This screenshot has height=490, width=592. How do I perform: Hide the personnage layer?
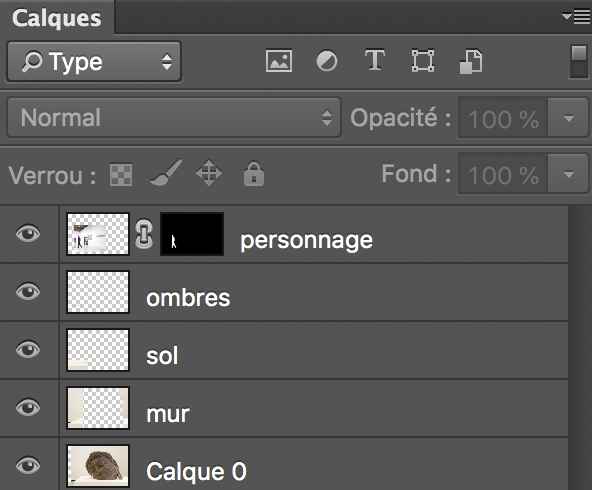pyautogui.click(x=28, y=233)
